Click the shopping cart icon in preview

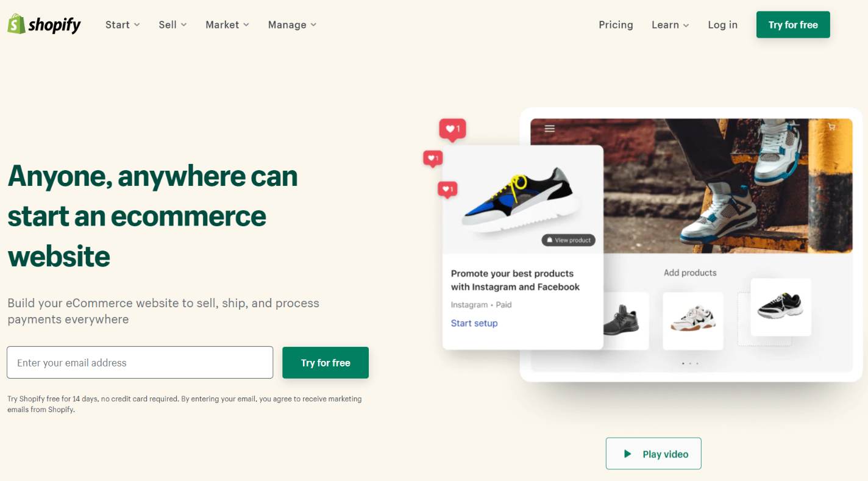[x=831, y=127]
